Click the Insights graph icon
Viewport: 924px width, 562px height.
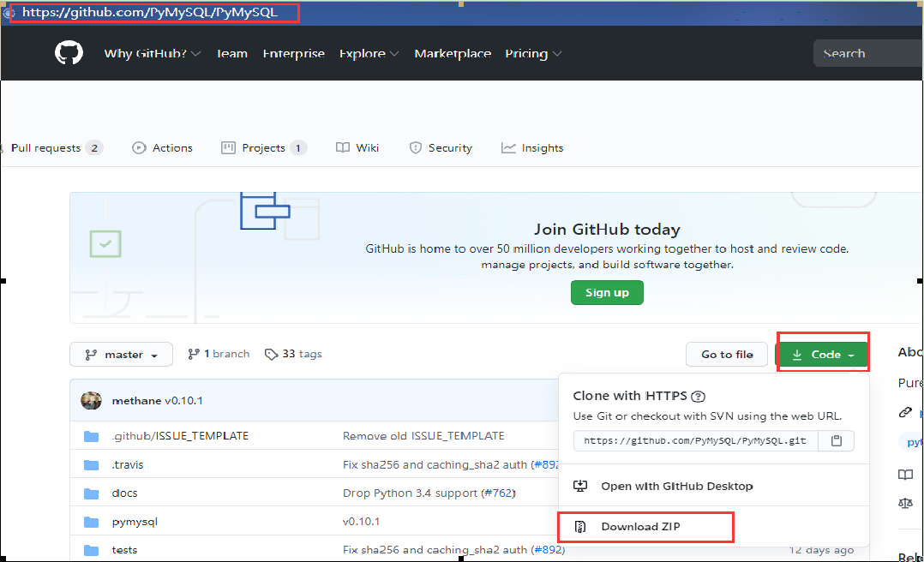tap(508, 148)
